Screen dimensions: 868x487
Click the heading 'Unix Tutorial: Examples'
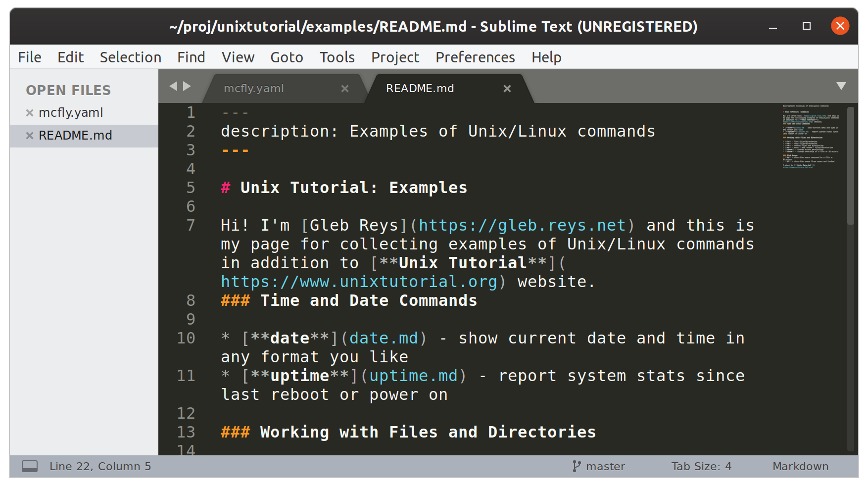pyautogui.click(x=354, y=188)
